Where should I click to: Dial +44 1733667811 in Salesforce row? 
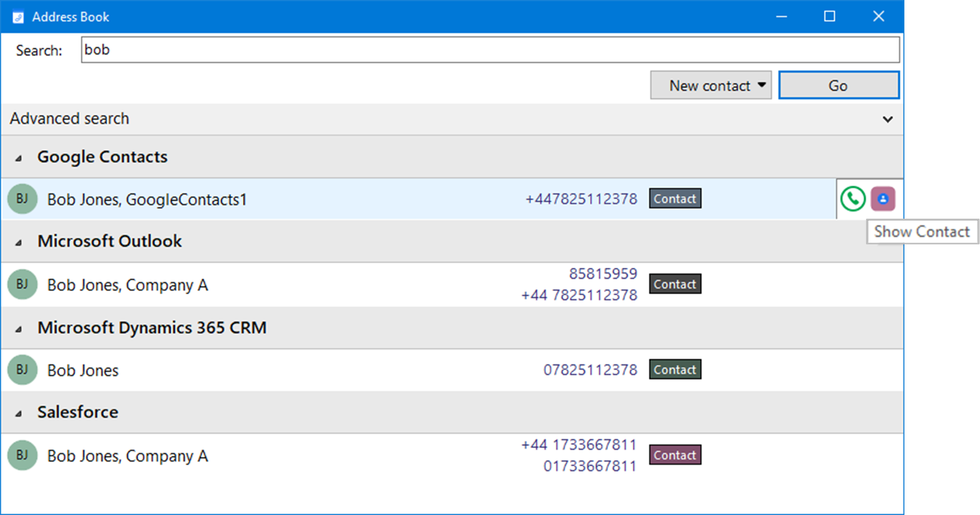(x=579, y=444)
